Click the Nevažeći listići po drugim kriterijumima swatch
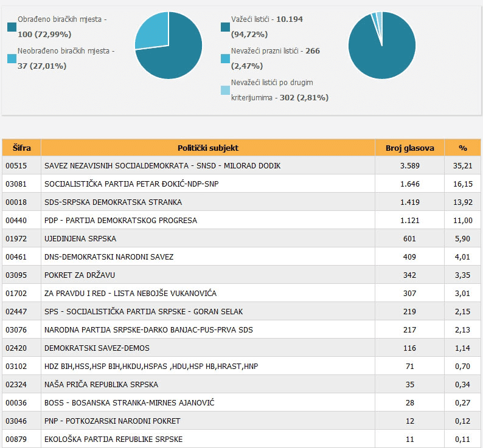483x448 pixels. pyautogui.click(x=226, y=90)
